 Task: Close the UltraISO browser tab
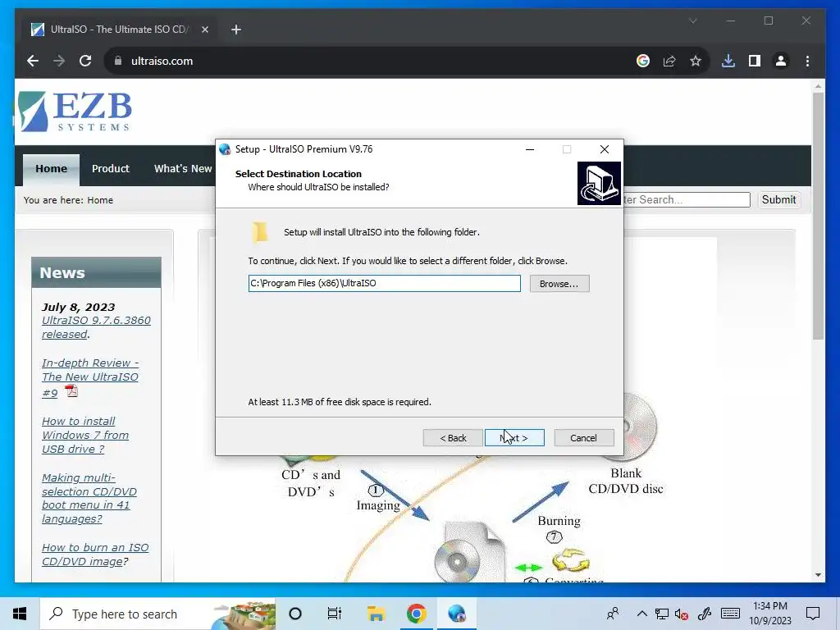pos(204,30)
